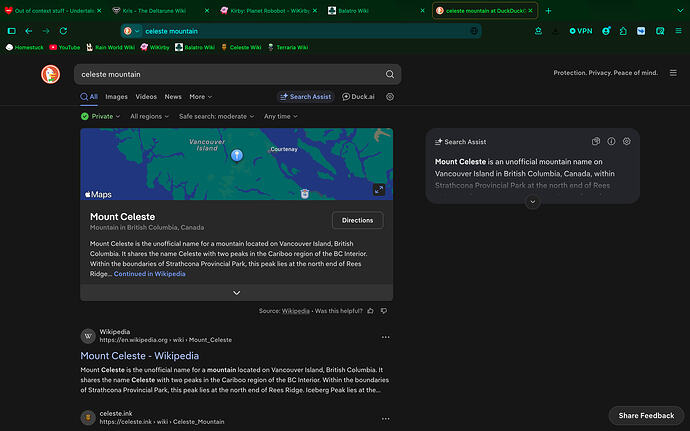This screenshot has height=431, width=690.
Task: Open the browser account profile icon
Action: pos(606,31)
